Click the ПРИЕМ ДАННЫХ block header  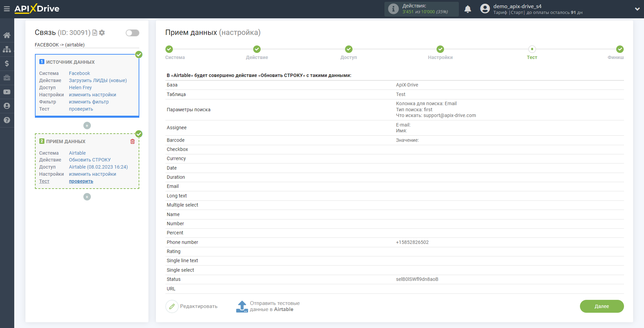coord(66,141)
